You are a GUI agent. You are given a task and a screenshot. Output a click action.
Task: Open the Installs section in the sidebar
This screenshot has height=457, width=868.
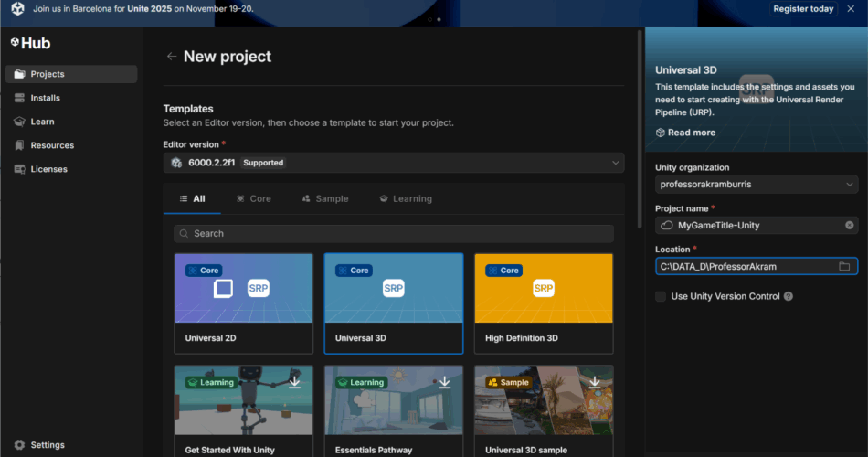[x=71, y=98]
